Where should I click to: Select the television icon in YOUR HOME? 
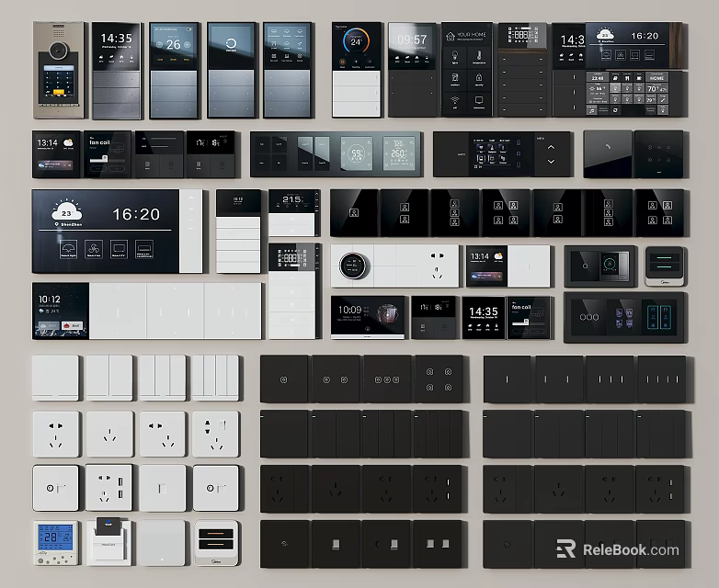[479, 100]
